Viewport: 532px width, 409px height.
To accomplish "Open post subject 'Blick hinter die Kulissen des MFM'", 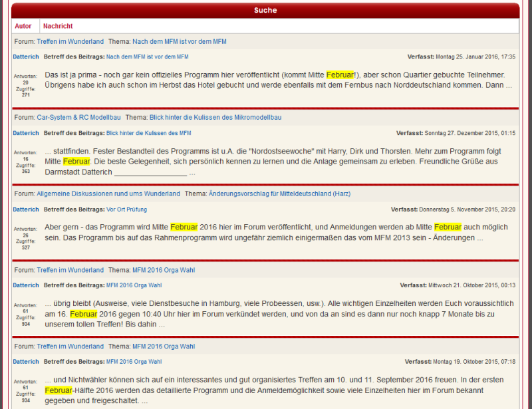I will click(x=148, y=133).
